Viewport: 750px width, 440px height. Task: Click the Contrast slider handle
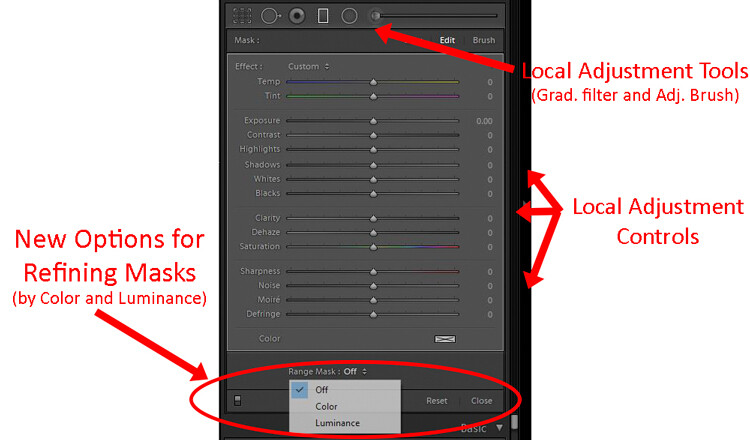[373, 135]
